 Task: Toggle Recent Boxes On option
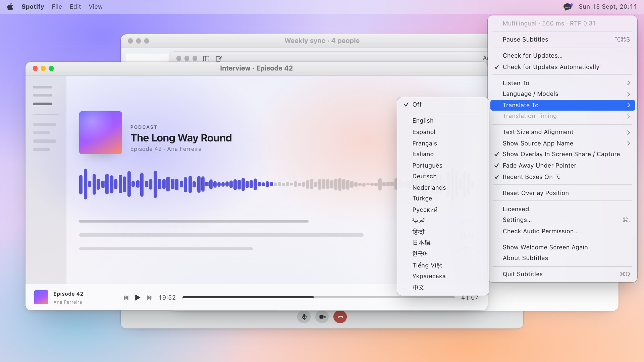point(563,177)
